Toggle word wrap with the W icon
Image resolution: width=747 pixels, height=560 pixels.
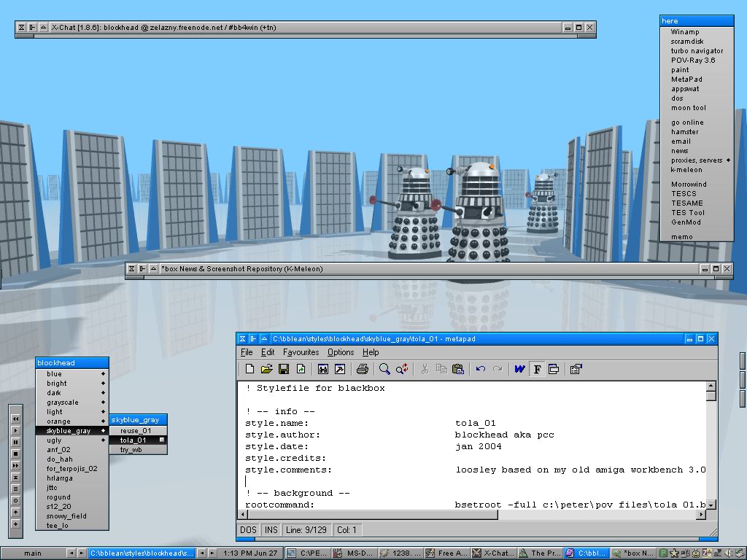519,369
